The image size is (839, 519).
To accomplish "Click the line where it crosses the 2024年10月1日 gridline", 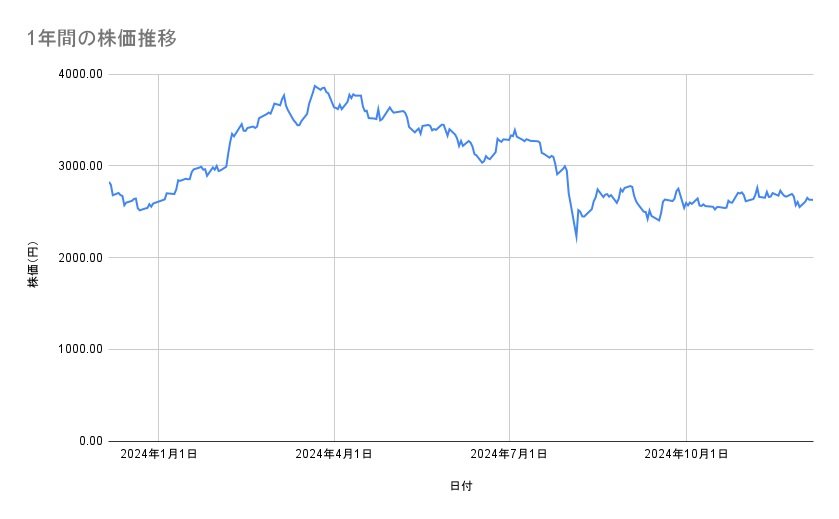I will point(685,206).
